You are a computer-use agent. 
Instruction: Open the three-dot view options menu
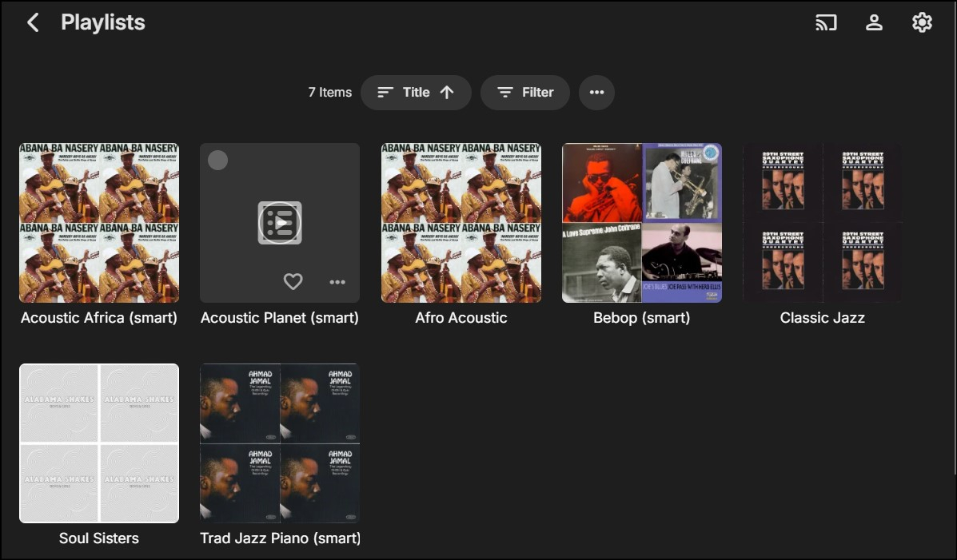(596, 93)
